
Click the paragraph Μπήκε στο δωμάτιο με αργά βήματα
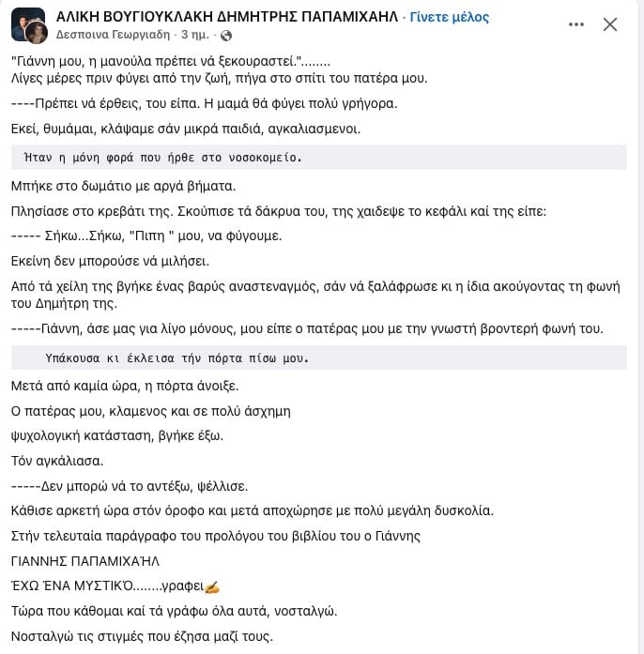(124, 186)
